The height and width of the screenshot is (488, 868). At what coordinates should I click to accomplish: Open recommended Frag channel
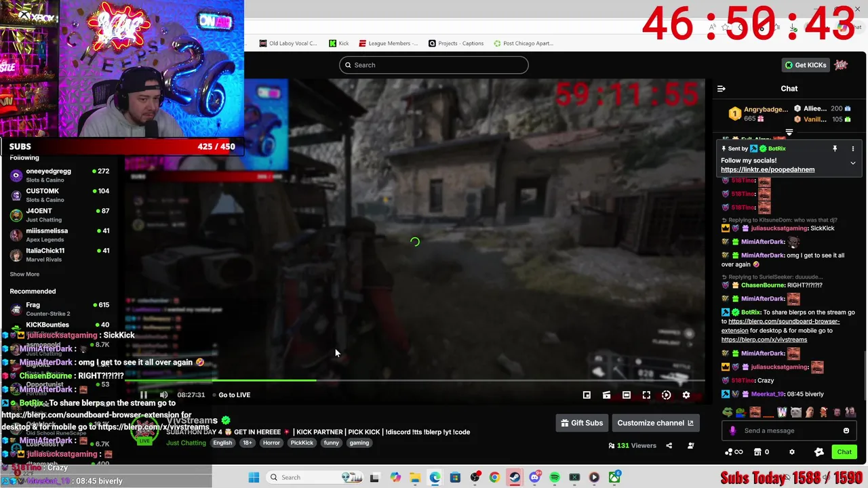pos(60,309)
